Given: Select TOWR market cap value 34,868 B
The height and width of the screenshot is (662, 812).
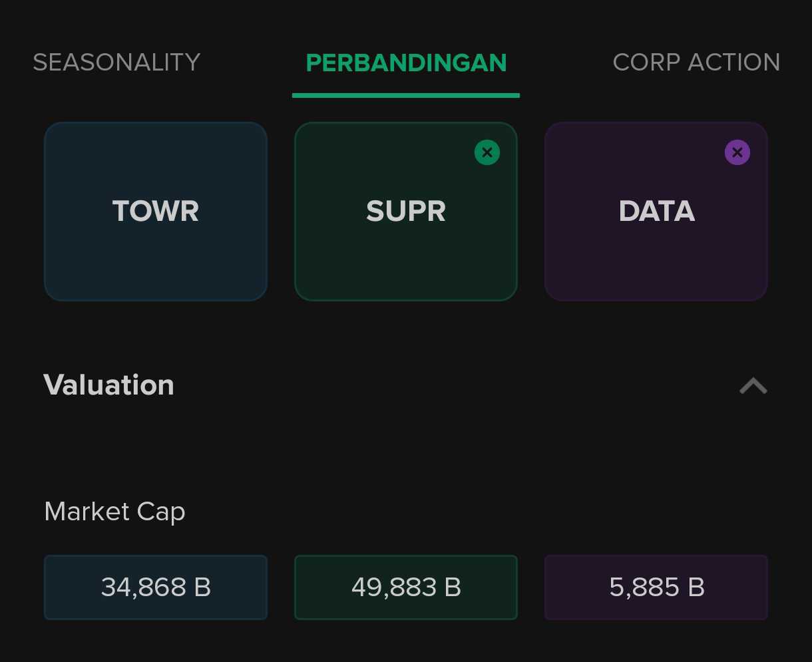Looking at the screenshot, I should pyautogui.click(x=156, y=587).
